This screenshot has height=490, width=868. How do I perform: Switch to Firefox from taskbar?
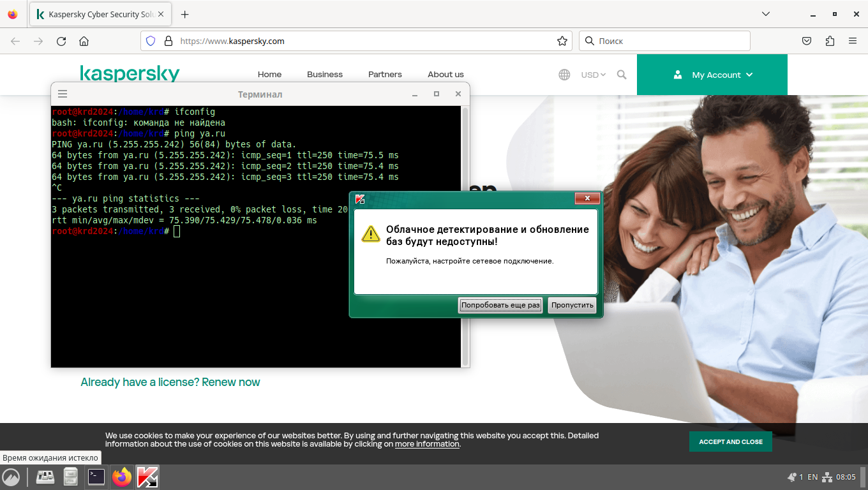click(122, 477)
